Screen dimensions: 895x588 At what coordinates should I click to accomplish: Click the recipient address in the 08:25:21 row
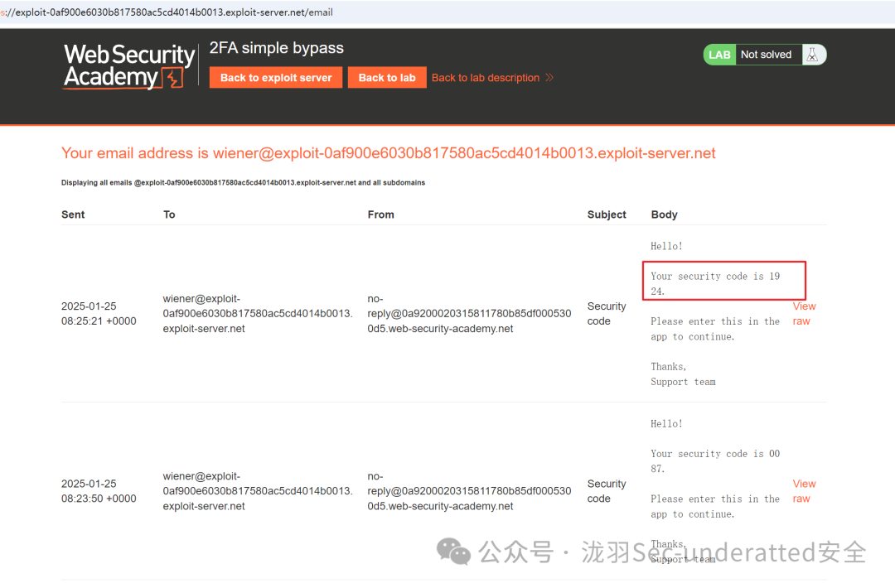(258, 314)
